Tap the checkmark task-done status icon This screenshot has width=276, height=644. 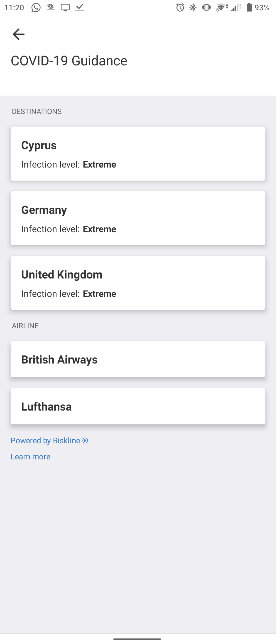coord(80,8)
